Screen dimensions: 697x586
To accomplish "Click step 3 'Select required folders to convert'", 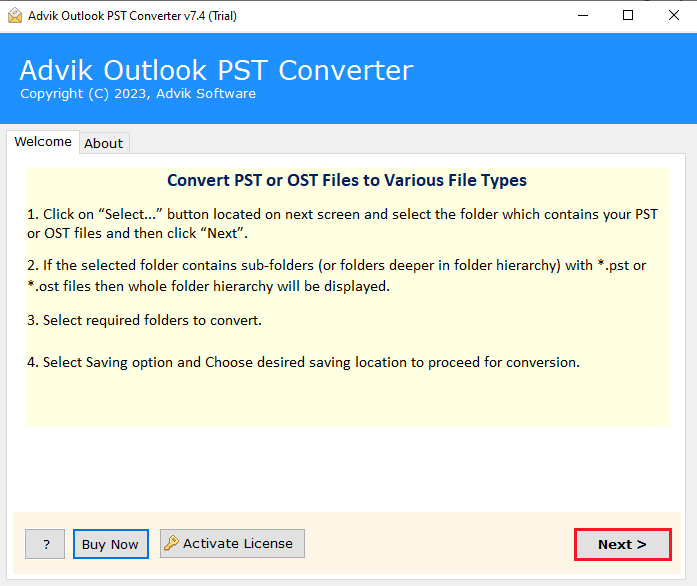I will coord(144,320).
